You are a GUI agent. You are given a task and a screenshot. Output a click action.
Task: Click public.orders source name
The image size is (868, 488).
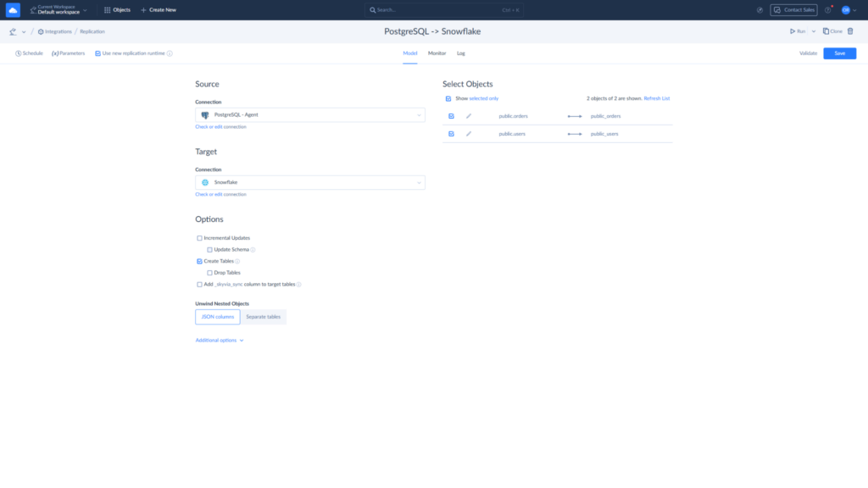coord(513,116)
